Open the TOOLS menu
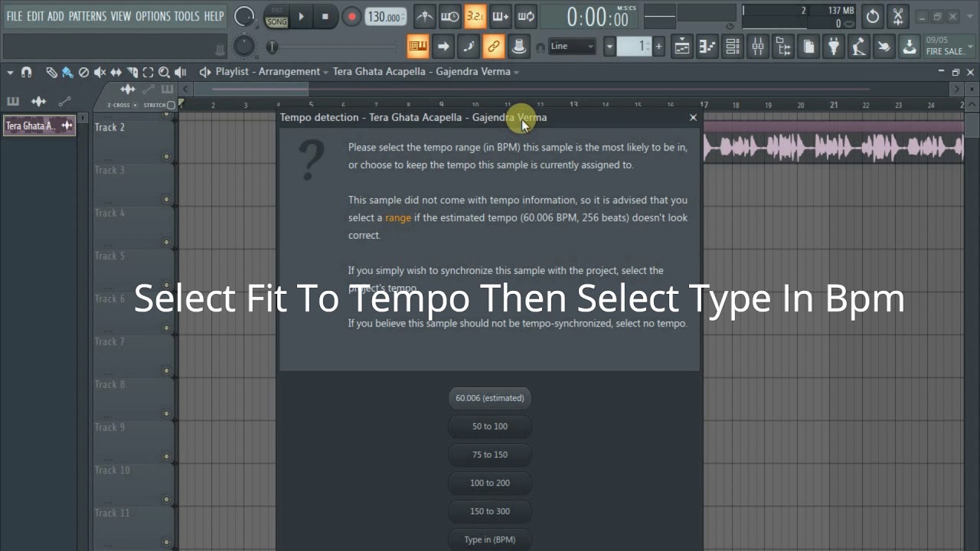This screenshot has height=551, width=980. [186, 16]
